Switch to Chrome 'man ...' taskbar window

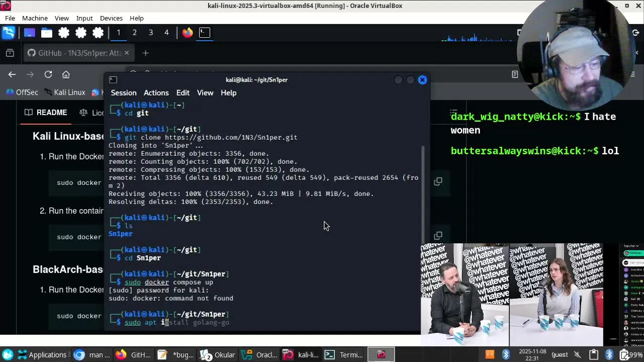click(92, 355)
